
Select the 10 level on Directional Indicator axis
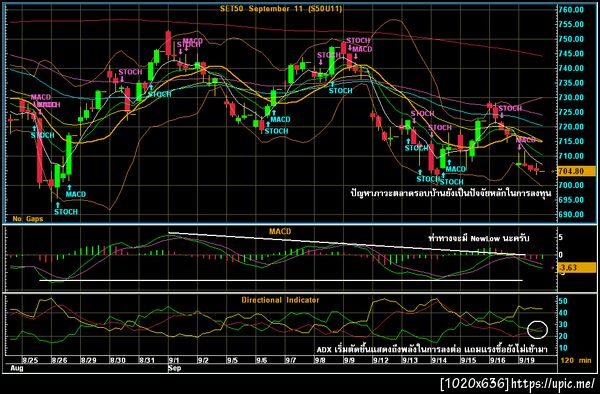click(x=563, y=348)
